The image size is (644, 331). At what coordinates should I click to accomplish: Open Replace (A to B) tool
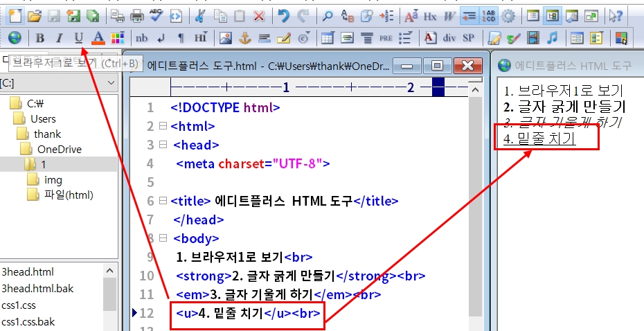point(347,16)
